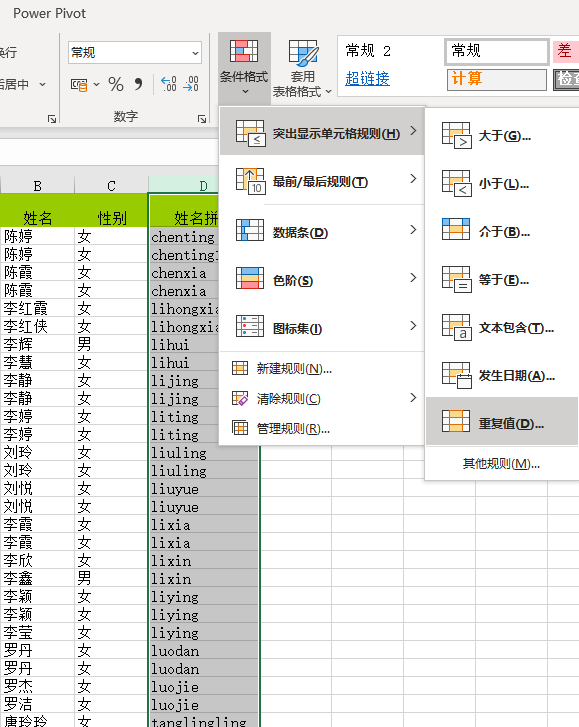Select column B header

[x=38, y=186]
